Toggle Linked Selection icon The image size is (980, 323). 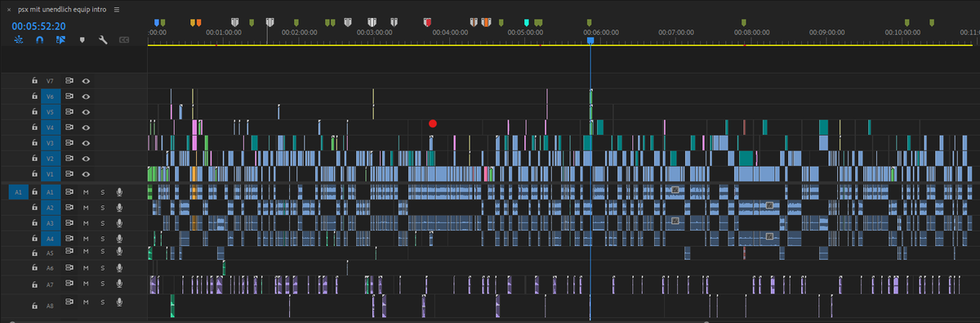(x=60, y=39)
